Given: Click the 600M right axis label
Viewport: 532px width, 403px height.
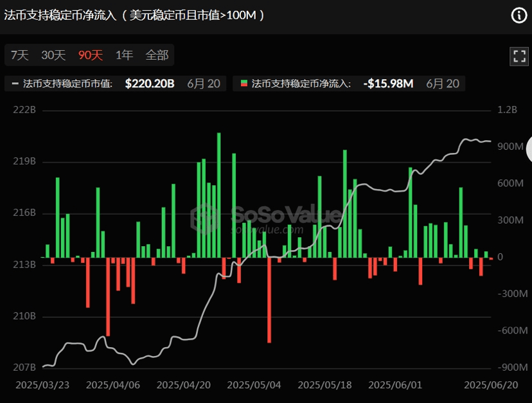Looking at the screenshot, I should coord(511,183).
